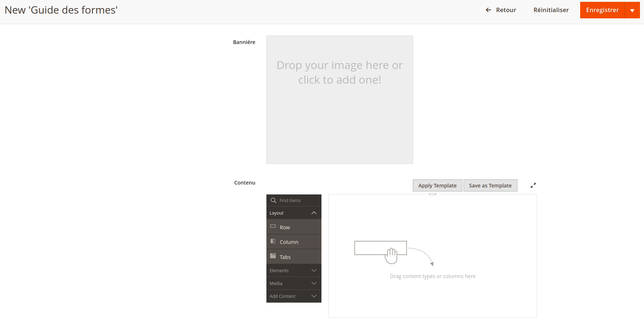
Task: Click the back arrow beside Retour
Action: click(488, 10)
